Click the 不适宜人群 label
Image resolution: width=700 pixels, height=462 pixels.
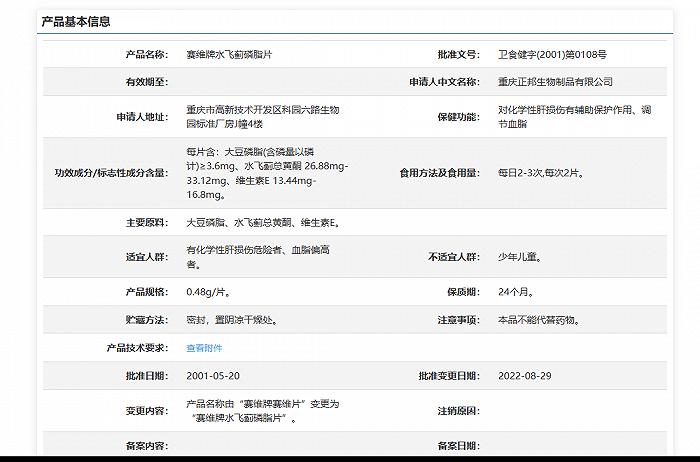454,257
